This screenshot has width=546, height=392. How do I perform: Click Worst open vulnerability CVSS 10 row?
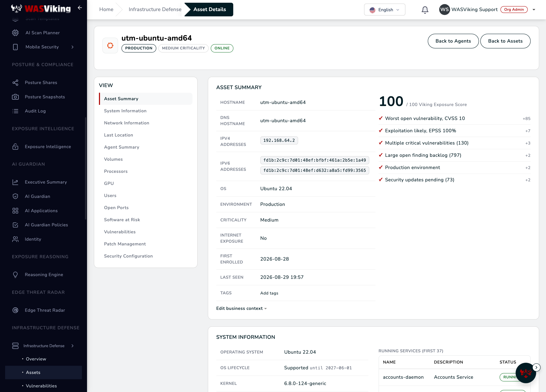tap(455, 118)
